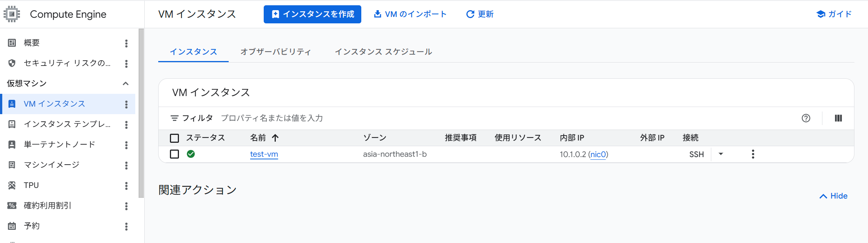Open TPU in the sidebar
868x243 pixels.
(x=31, y=185)
